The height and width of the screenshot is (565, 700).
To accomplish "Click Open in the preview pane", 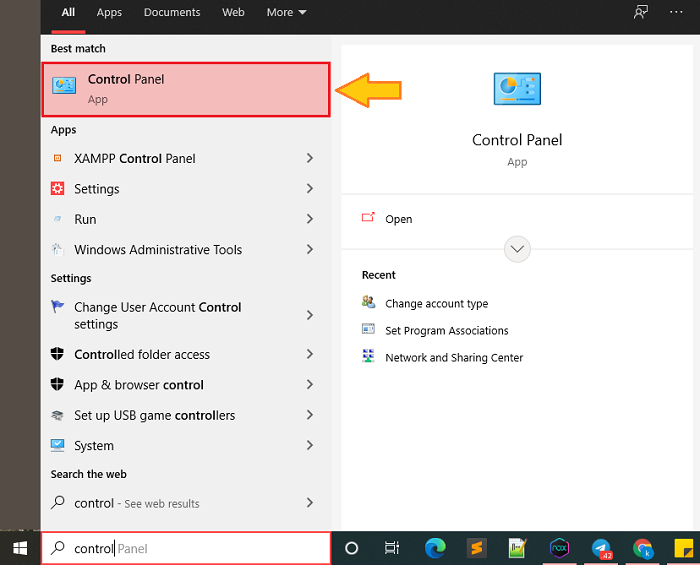I will pyautogui.click(x=398, y=219).
